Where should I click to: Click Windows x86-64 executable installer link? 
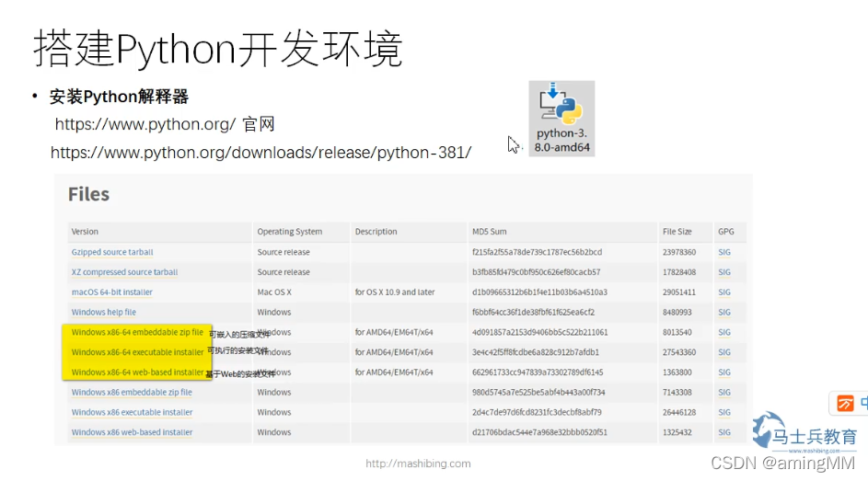137,352
